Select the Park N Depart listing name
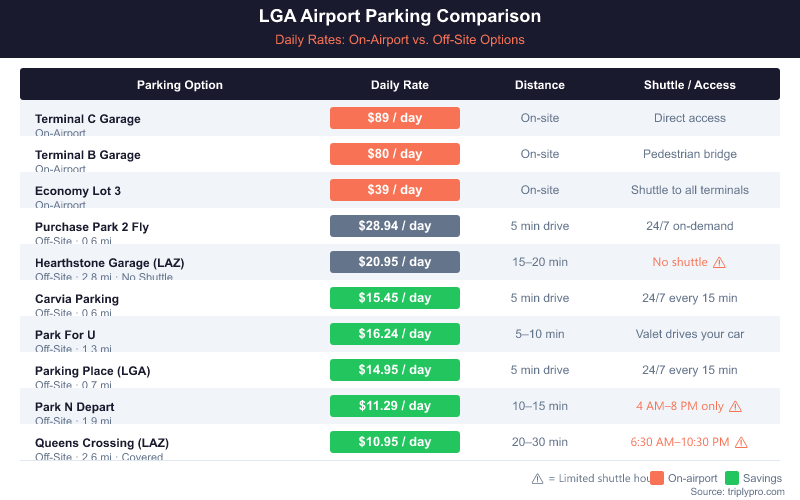The image size is (800, 500). click(x=75, y=407)
